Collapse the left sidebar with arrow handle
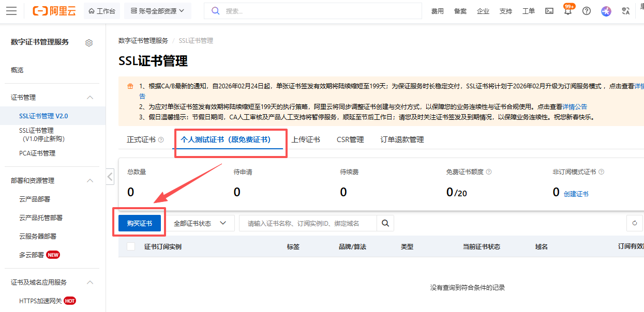644x312 pixels. tap(110, 176)
